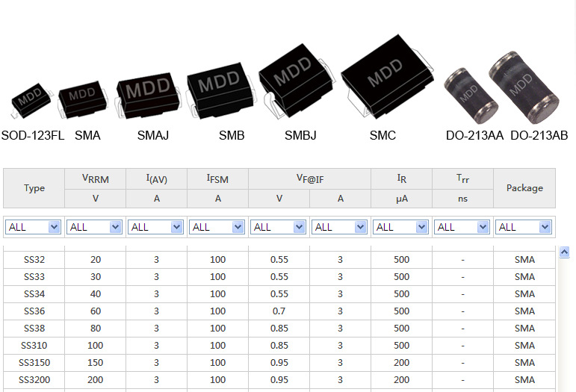Image resolution: width=576 pixels, height=392 pixels.
Task: Click the SMBJ package image
Action: [x=296, y=81]
